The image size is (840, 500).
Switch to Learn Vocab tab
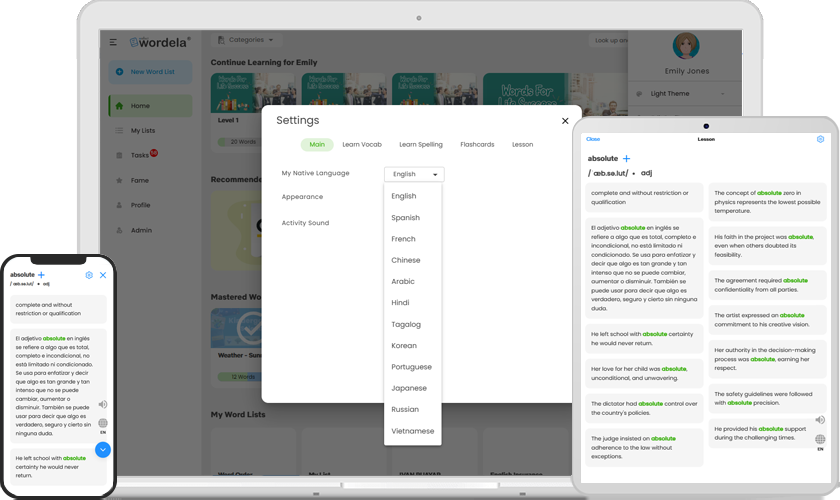tap(362, 145)
